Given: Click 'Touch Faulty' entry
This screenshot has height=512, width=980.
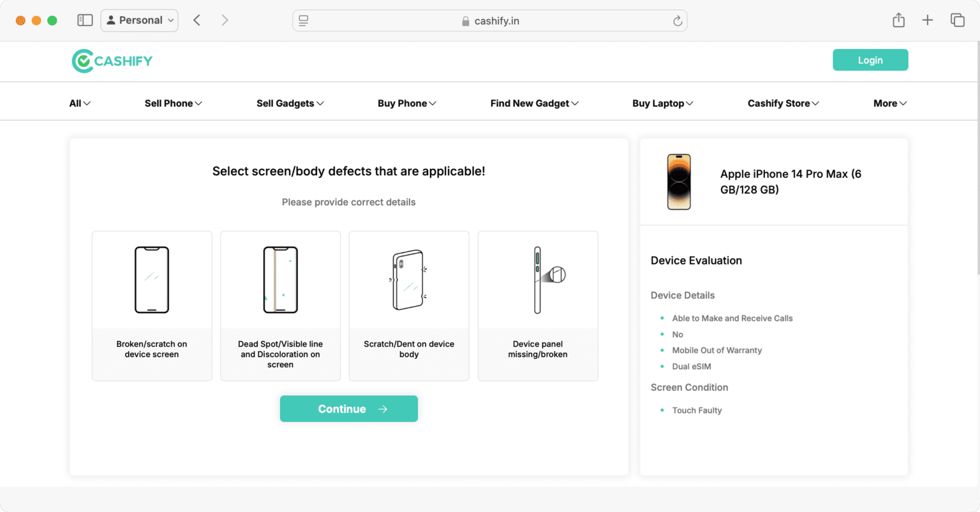Looking at the screenshot, I should tap(697, 410).
